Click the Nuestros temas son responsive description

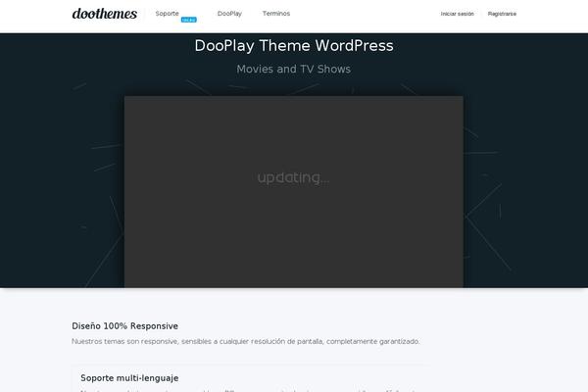(x=246, y=341)
